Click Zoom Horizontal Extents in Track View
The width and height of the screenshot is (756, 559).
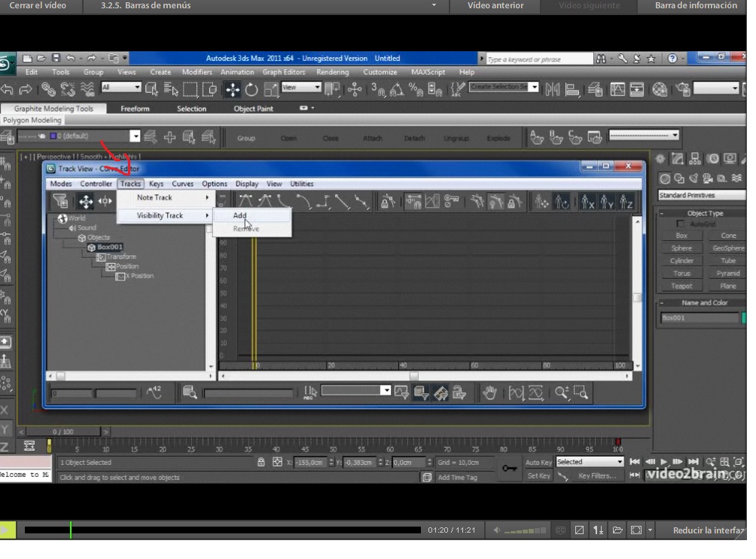515,393
